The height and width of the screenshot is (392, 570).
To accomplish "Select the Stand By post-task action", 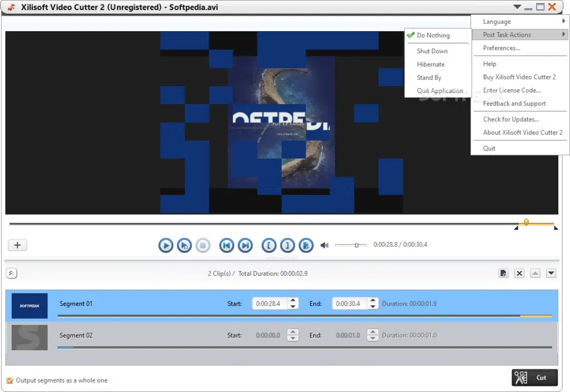I will click(x=438, y=78).
